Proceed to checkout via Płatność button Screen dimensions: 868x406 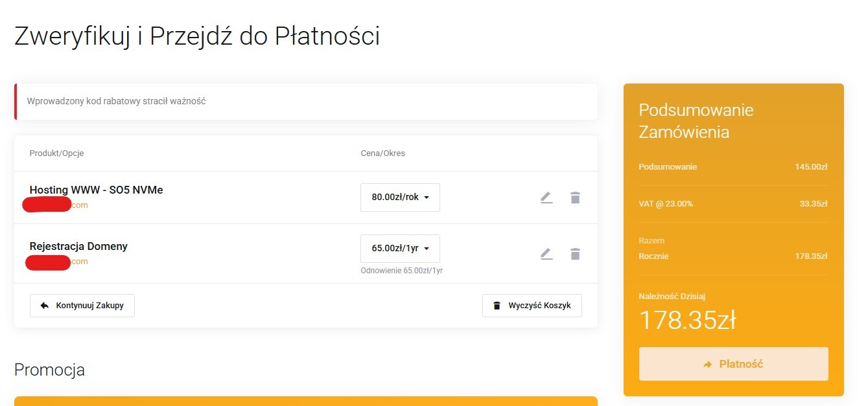(x=733, y=364)
